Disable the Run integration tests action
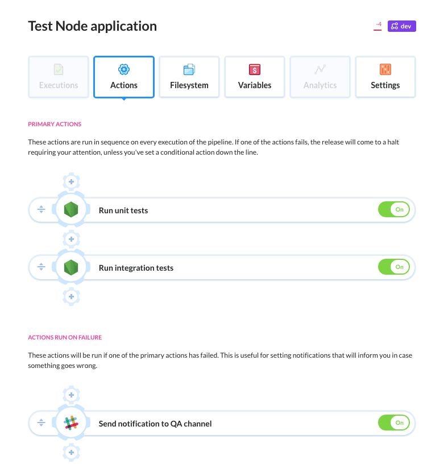The width and height of the screenshot is (448, 476). click(x=393, y=267)
